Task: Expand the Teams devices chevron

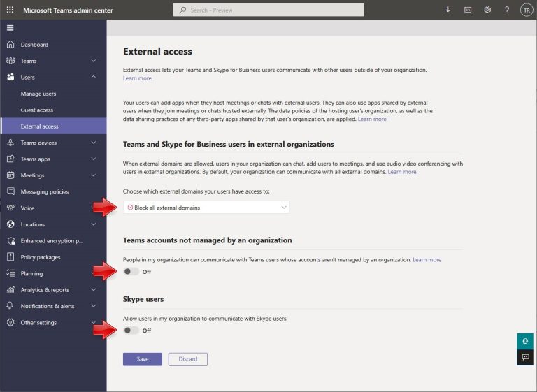Action: pyautogui.click(x=94, y=143)
